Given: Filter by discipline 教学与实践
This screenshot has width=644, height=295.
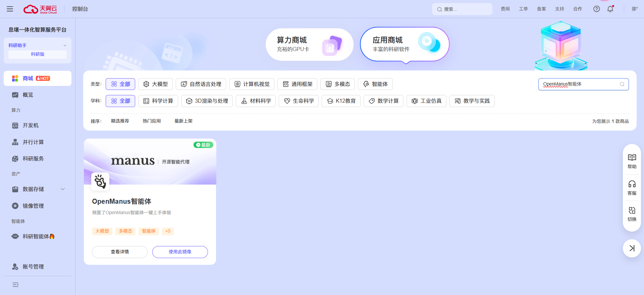Looking at the screenshot, I should pos(472,101).
